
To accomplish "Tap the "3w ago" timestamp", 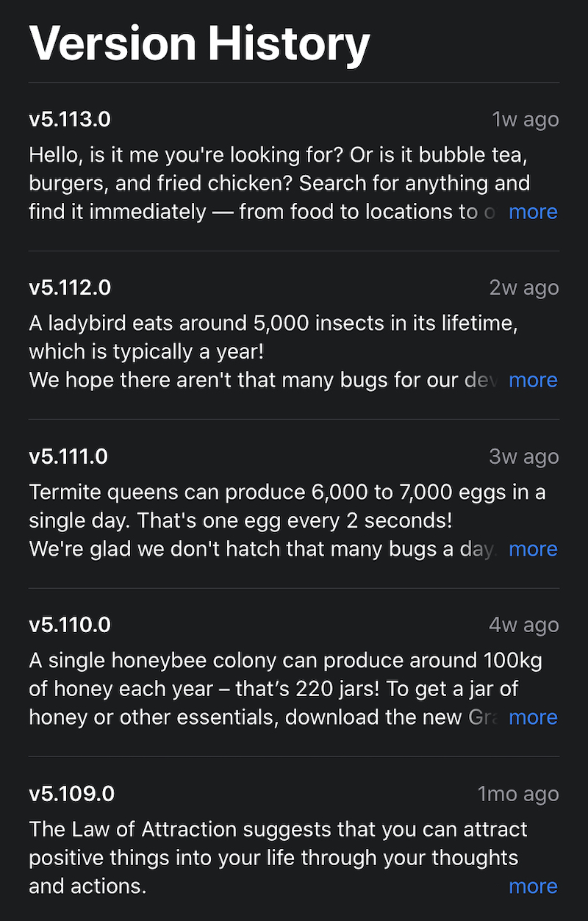I will click(524, 456).
